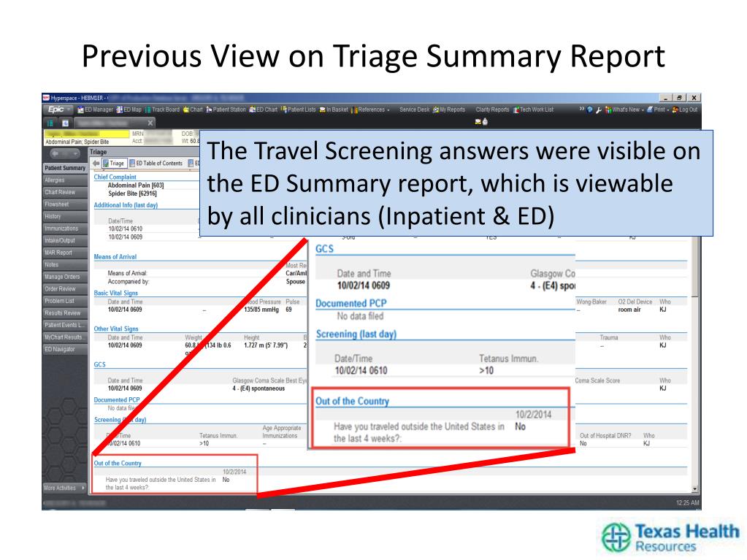
Task: Expand the More Activities menu
Action: 65,488
